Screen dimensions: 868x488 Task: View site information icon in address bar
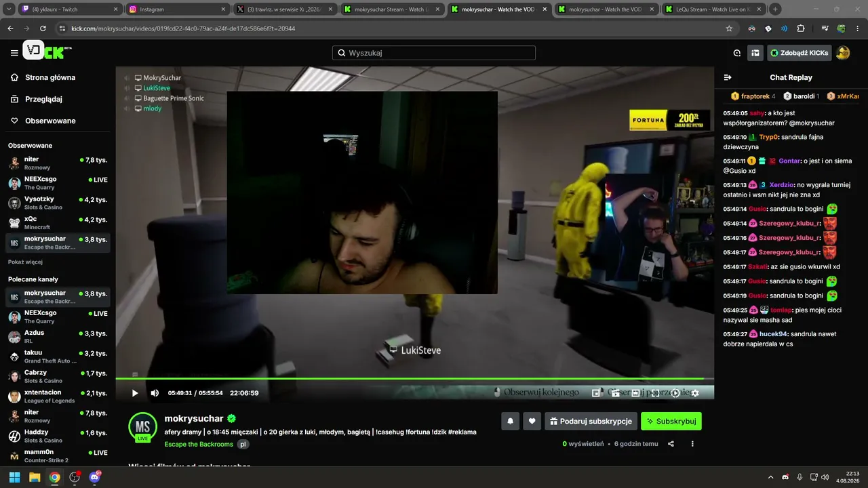(62, 28)
